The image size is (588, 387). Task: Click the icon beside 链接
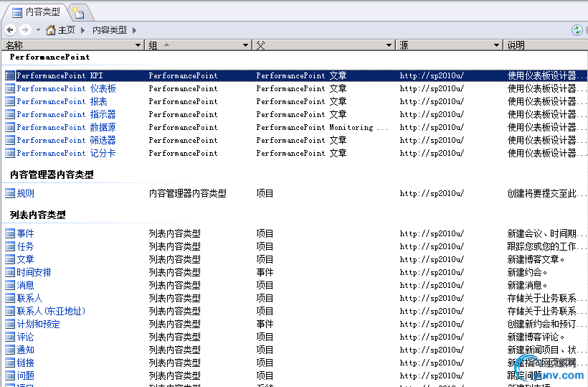(x=10, y=363)
